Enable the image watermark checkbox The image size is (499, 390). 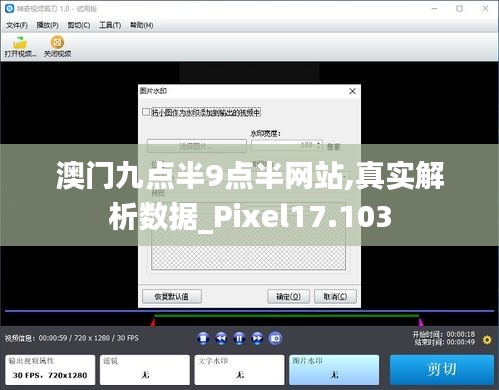point(146,112)
